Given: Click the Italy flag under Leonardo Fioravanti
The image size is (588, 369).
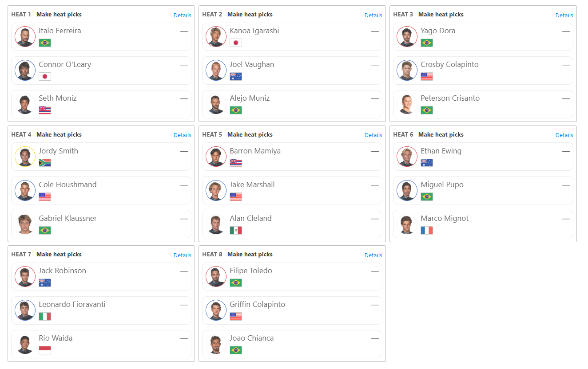Looking at the screenshot, I should pyautogui.click(x=45, y=316).
